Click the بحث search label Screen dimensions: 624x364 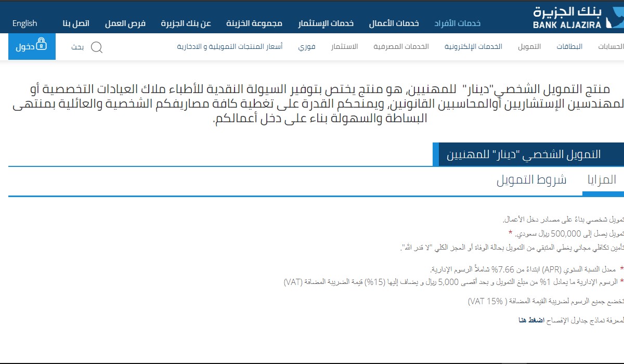77,47
